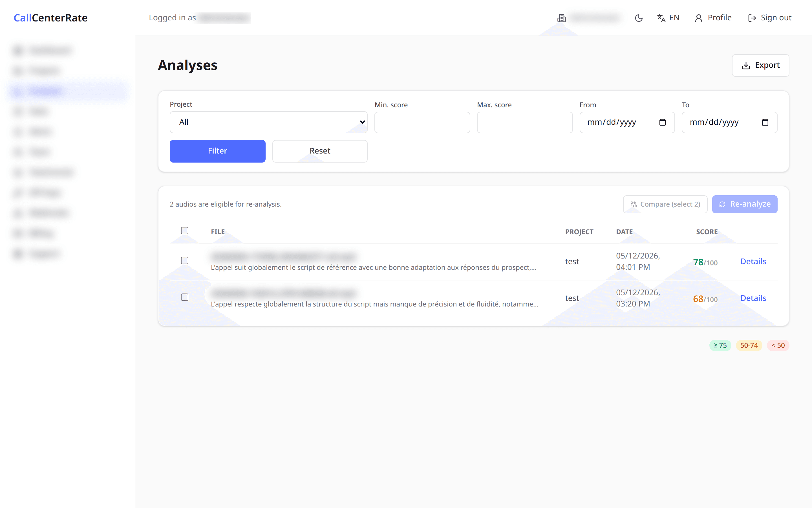
Task: Click Compare (select 2) button
Action: 665,204
